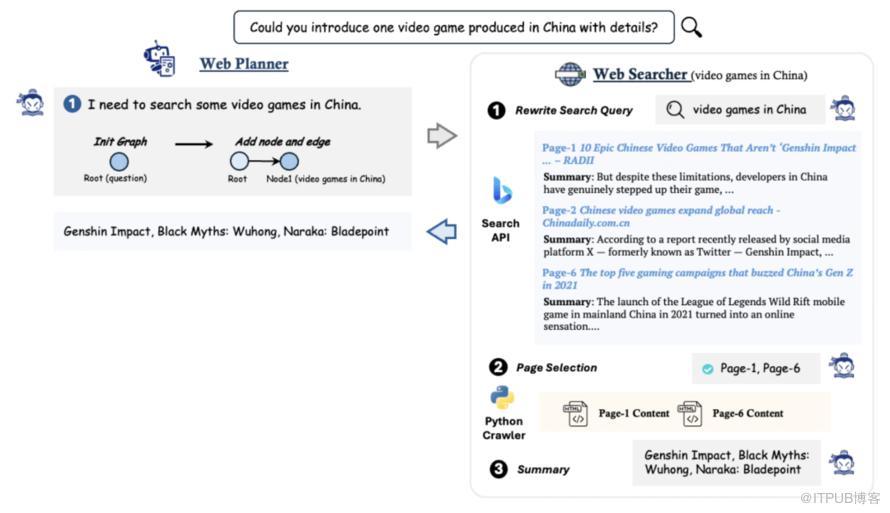Click the Page-6 Content HTML file icon

pos(690,413)
